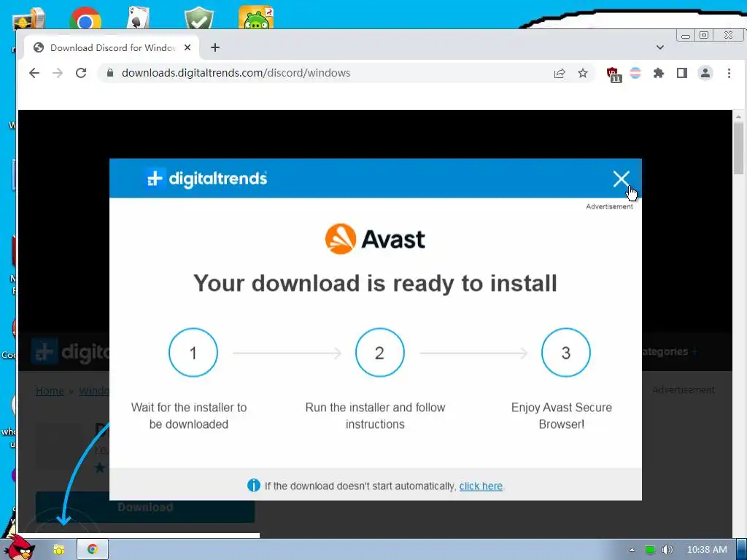Click 'Run the installer and follow instructions' text

tap(375, 416)
